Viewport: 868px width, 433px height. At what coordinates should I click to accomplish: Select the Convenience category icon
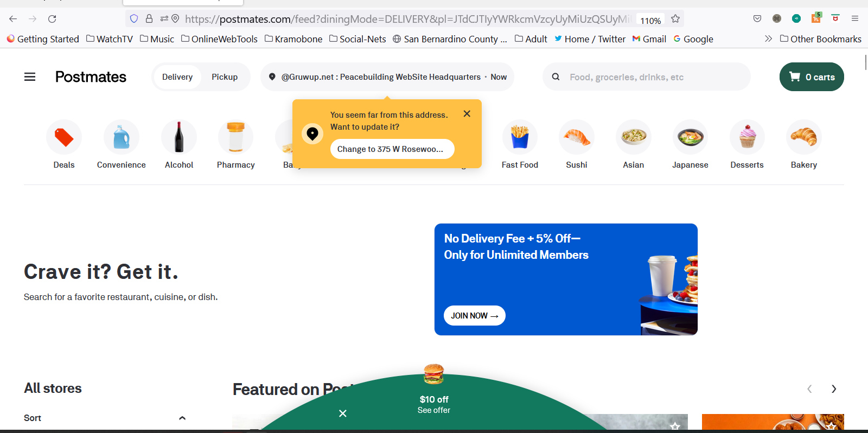pyautogui.click(x=122, y=137)
